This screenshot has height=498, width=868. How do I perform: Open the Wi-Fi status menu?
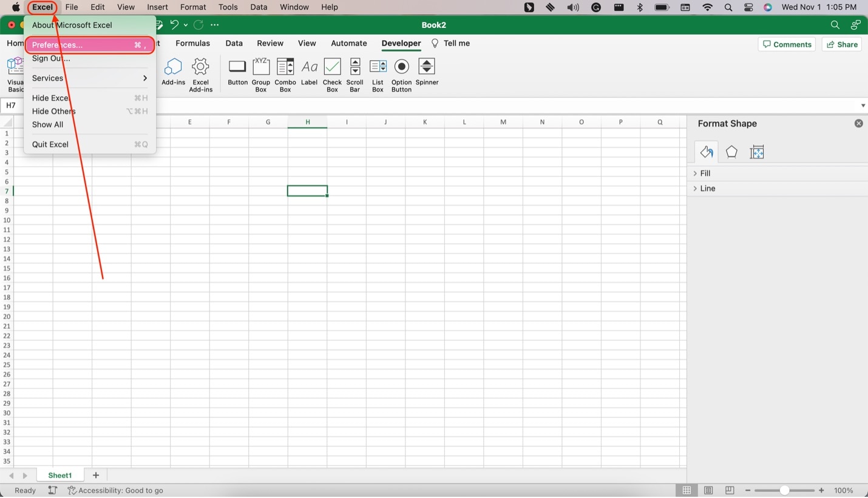pyautogui.click(x=707, y=7)
